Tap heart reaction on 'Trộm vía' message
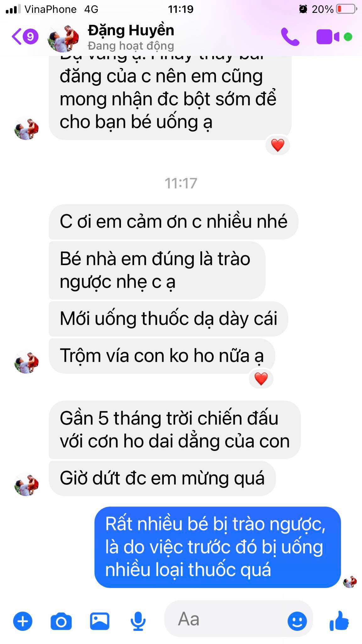Screen dimensions: 362x644 pyautogui.click(x=261, y=379)
